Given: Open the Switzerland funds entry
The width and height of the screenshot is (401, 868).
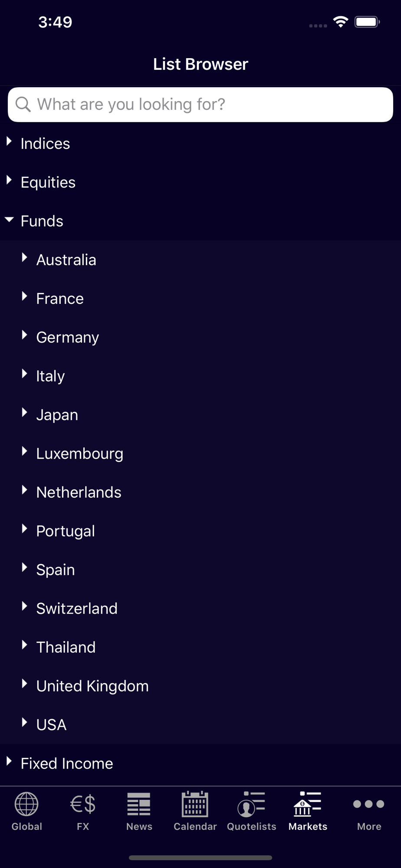Looking at the screenshot, I should 77,608.
